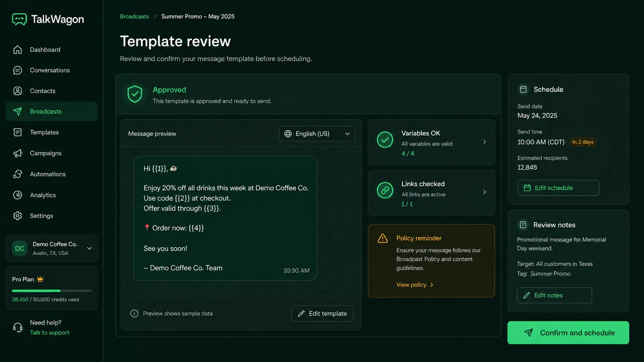Screen dimensions: 644x362
Task: Expand the Links checked details chevron
Action: coord(485,192)
